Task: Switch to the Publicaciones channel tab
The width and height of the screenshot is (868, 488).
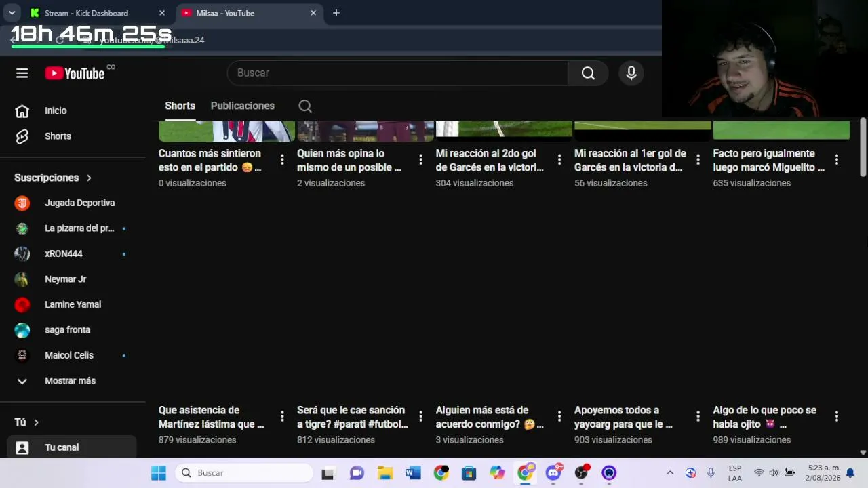Action: coord(243,106)
